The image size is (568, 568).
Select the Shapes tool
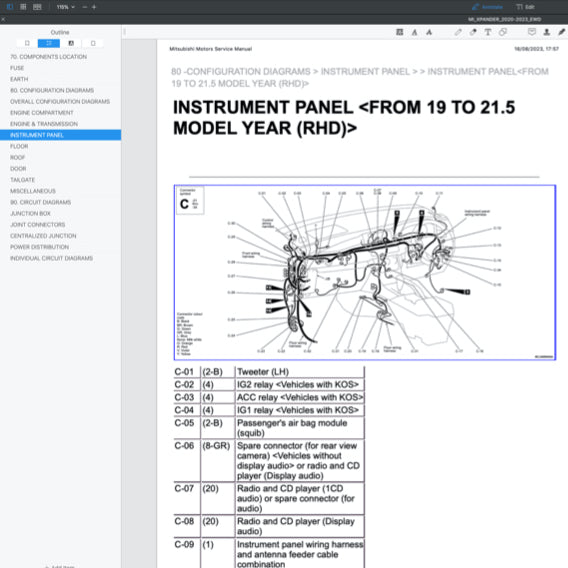(503, 32)
